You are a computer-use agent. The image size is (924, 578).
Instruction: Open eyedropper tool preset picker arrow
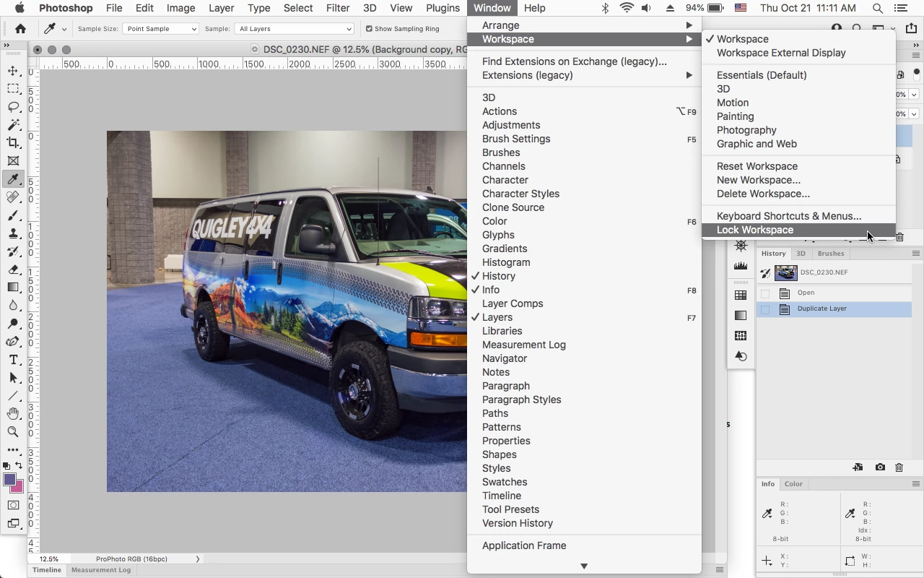click(x=64, y=29)
